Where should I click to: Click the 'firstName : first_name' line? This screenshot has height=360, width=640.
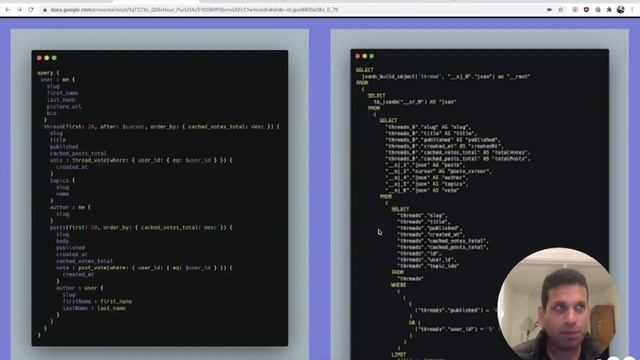(97, 301)
